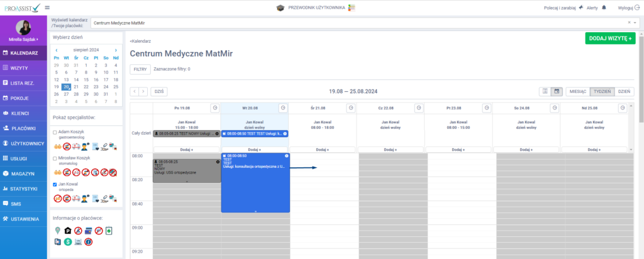Image resolution: width=644 pixels, height=259 pixels.
Task: Click the hamburger menu icon beside the logo
Action: (x=48, y=8)
